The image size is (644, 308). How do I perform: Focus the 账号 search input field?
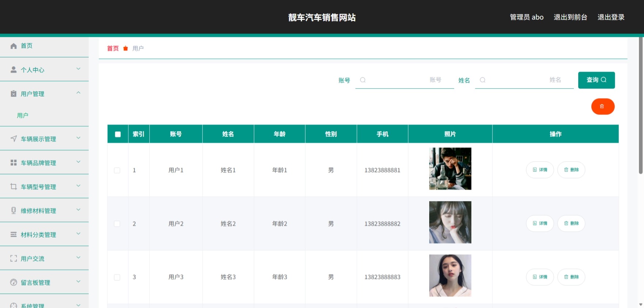(405, 80)
